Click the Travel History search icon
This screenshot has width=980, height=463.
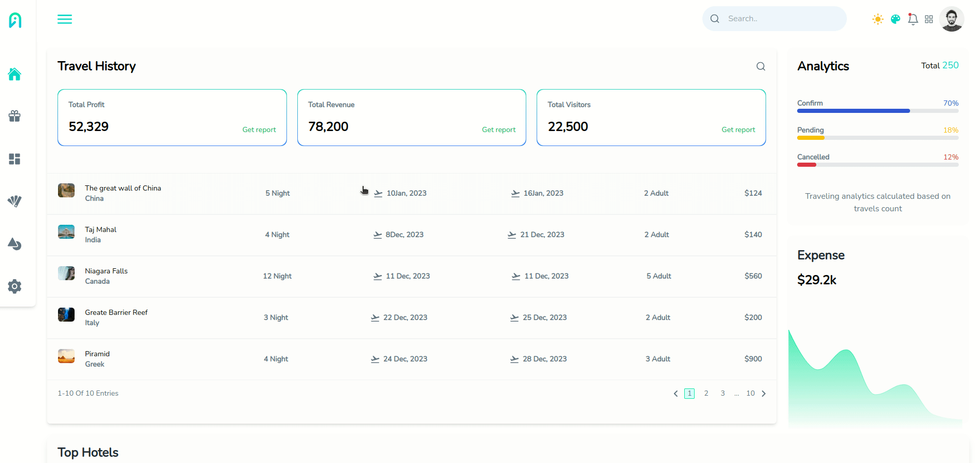[x=760, y=66]
